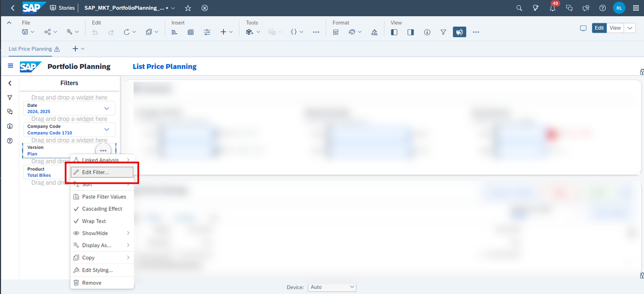
Task: Insert an input control widget
Action: coord(207,32)
